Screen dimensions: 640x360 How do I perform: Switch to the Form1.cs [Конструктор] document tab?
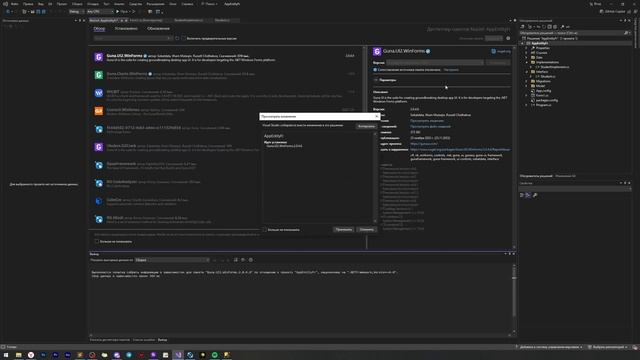tap(146, 20)
